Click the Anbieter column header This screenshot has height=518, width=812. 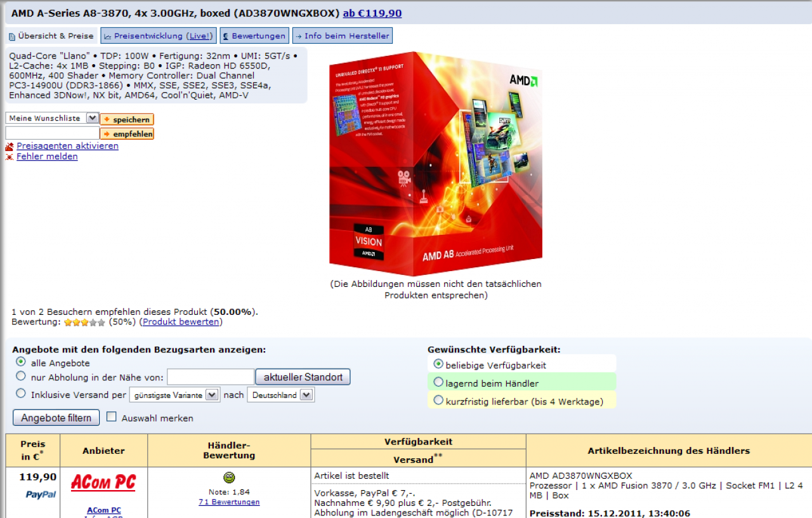[104, 451]
